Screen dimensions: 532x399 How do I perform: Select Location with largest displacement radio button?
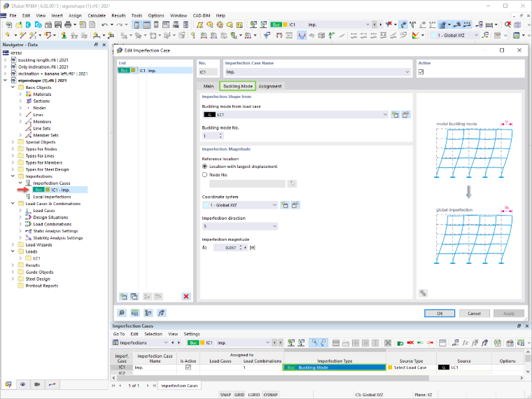[x=204, y=167]
